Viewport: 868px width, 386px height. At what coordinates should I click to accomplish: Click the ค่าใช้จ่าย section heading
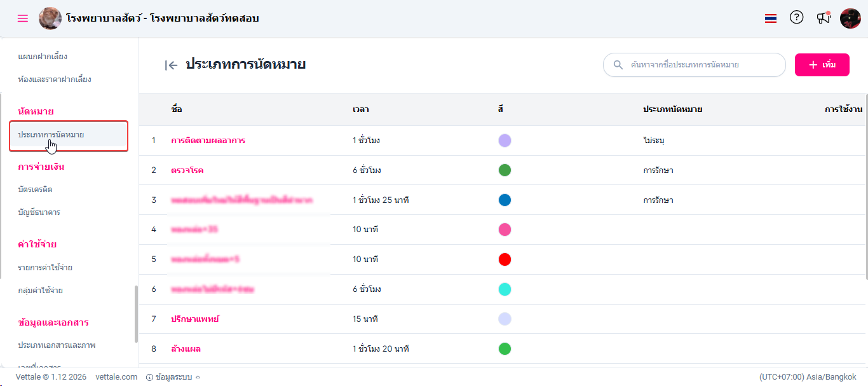pyautogui.click(x=37, y=244)
